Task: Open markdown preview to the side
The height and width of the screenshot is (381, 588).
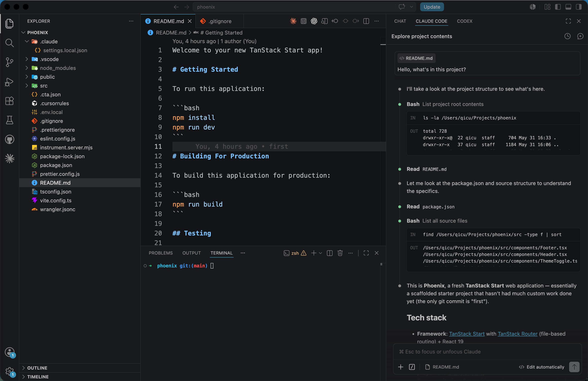Action: (324, 21)
